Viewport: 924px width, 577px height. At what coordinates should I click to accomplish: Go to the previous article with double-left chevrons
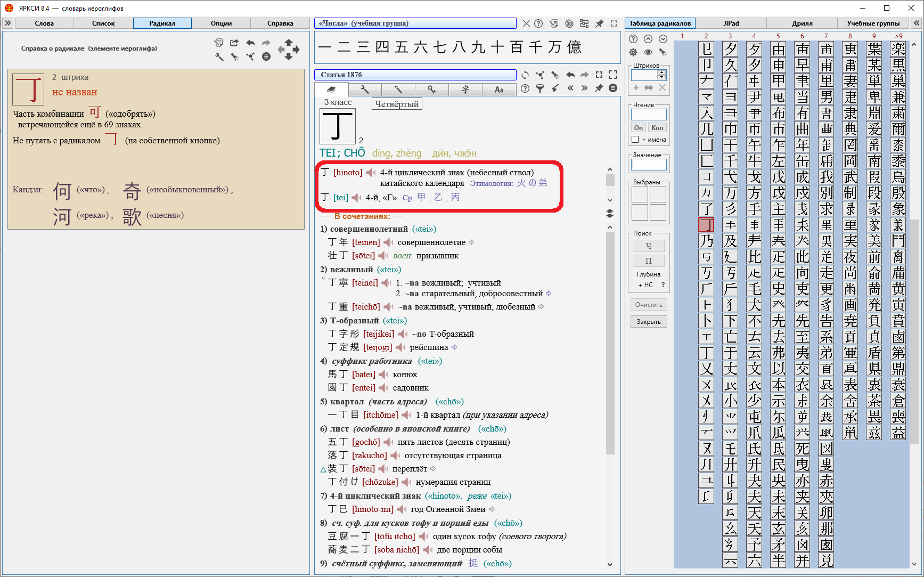[570, 88]
